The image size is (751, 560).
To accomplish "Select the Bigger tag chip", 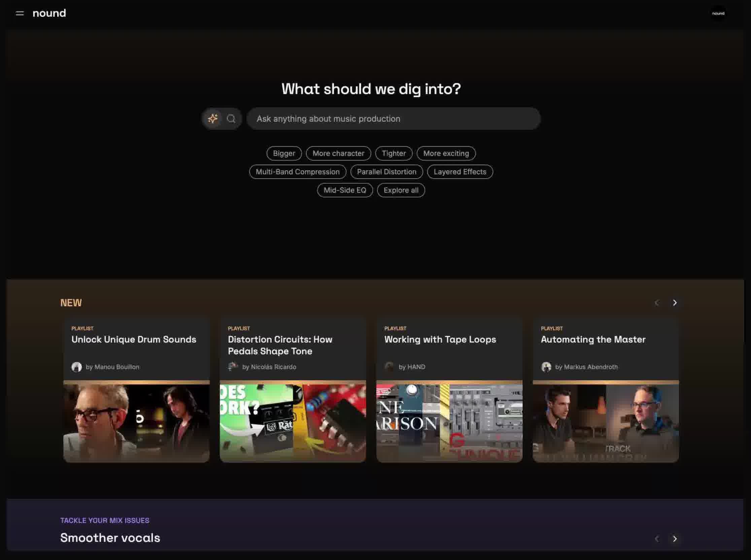I will click(x=284, y=153).
